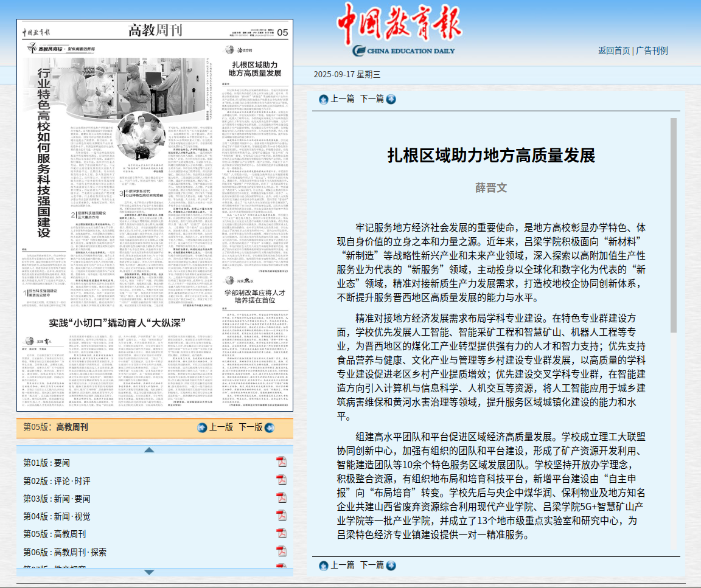Click previous-page arrow icon beside 上一版

pyautogui.click(x=202, y=427)
